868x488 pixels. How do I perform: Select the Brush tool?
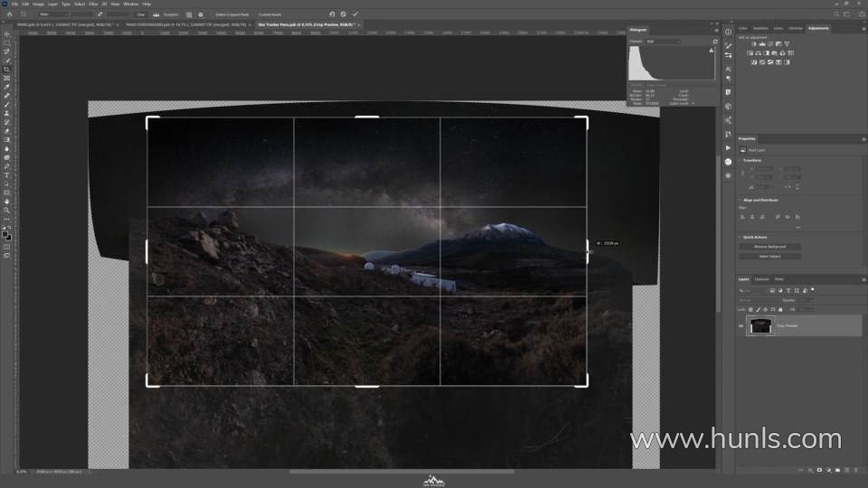pos(6,105)
